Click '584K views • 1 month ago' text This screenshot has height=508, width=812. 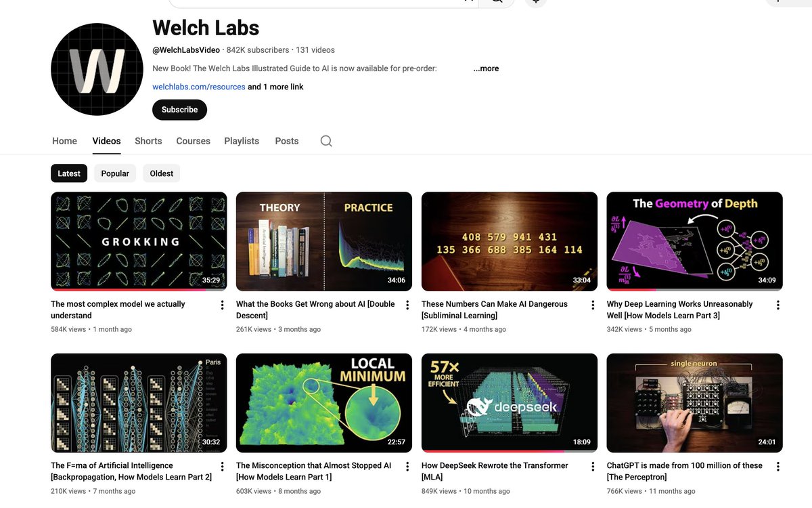coord(91,329)
